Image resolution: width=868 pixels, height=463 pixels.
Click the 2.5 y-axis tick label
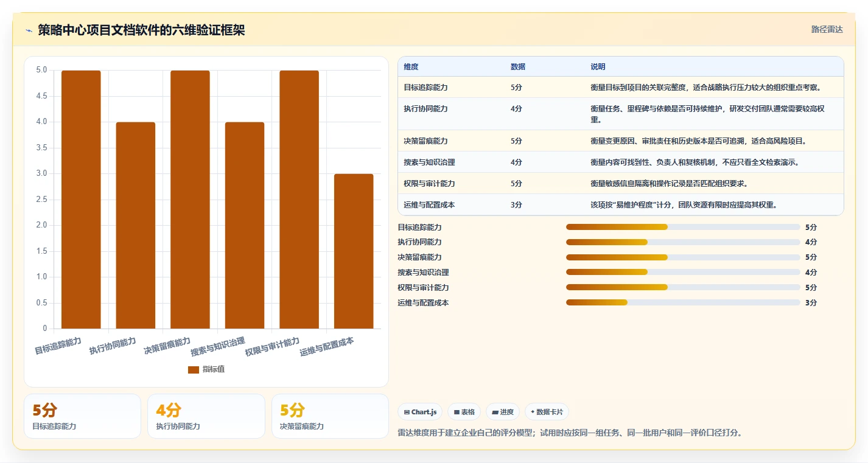[x=41, y=200]
